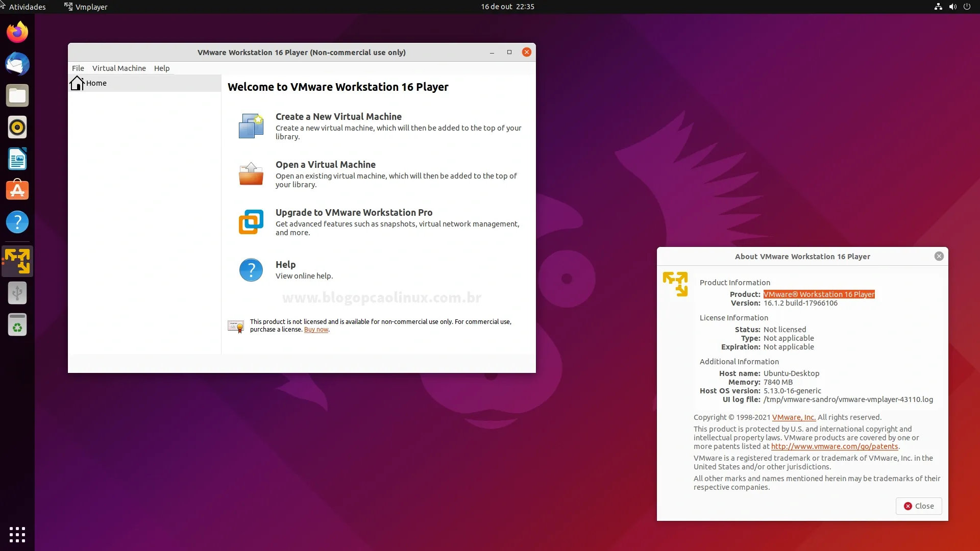Open the Help menu in menu bar
This screenshot has width=980, height=551.
(x=162, y=68)
